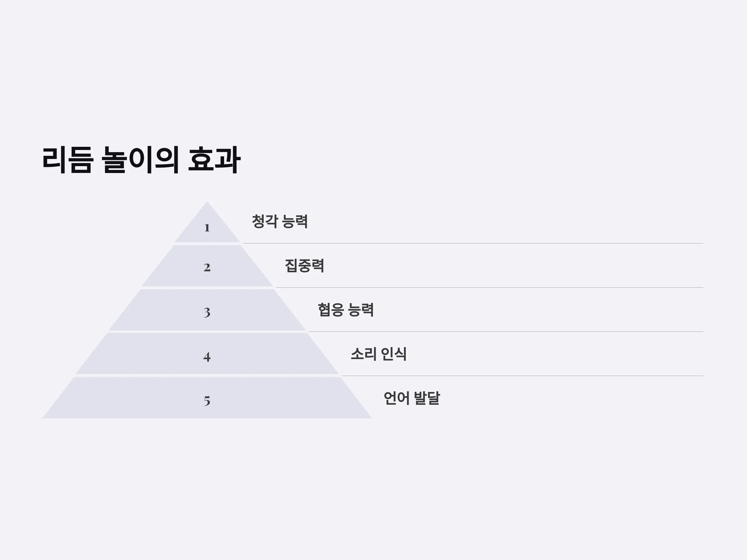This screenshot has width=747, height=560.
Task: Click the second pyramid tier shape
Action: (207, 266)
